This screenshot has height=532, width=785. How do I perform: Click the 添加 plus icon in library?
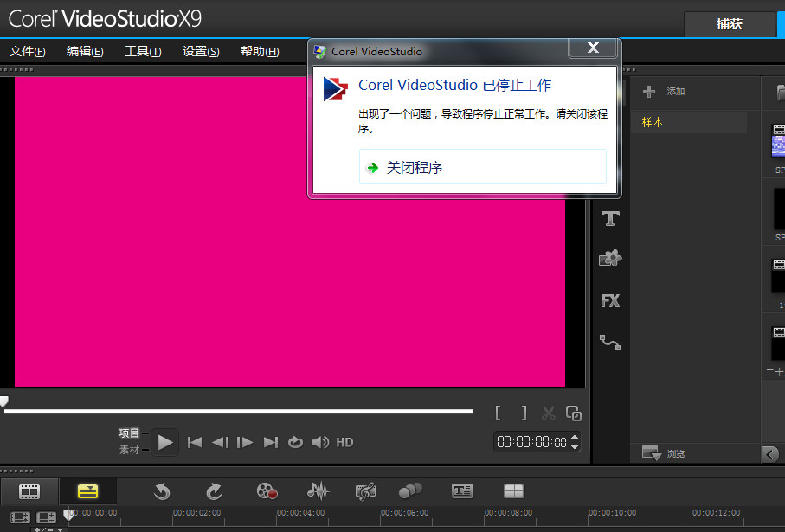point(649,91)
